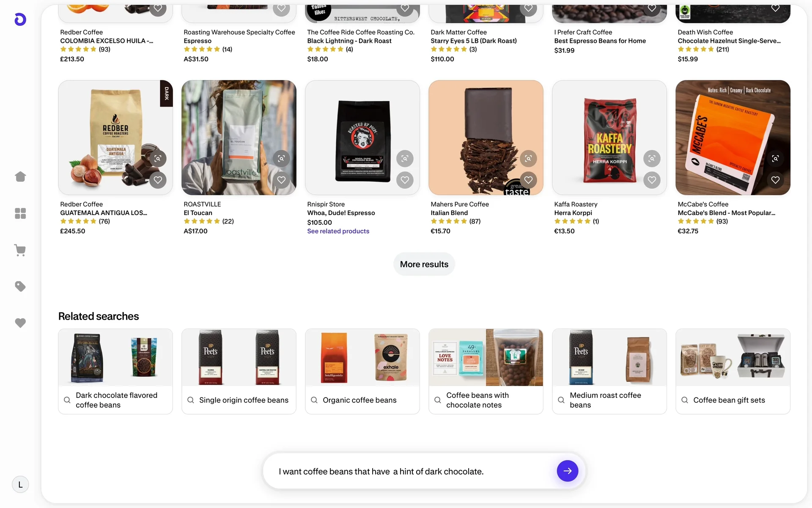
Task: Open See related products link
Action: click(x=338, y=231)
